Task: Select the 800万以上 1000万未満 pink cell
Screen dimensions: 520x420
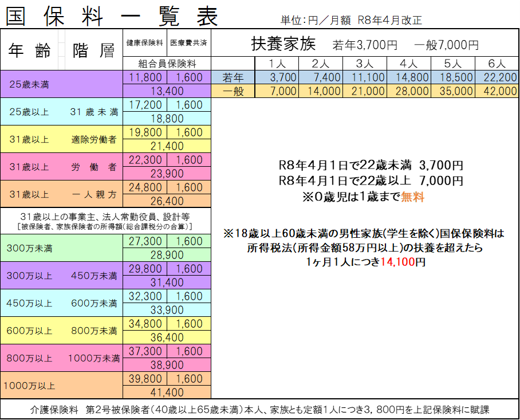Action: click(x=62, y=358)
